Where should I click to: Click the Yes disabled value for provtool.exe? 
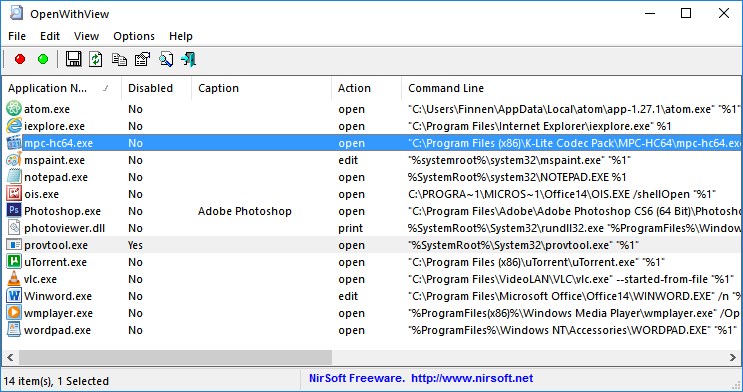tap(135, 246)
